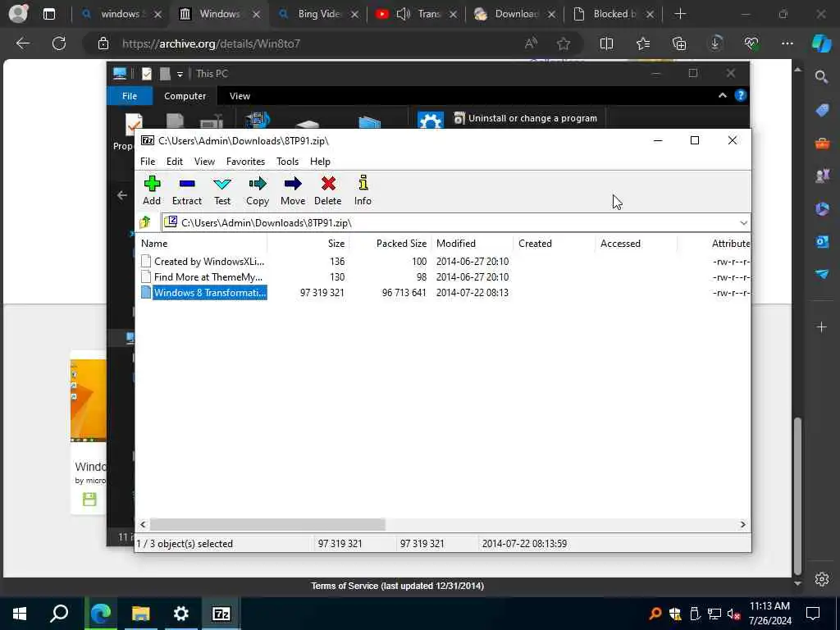Click the Terms of Service link
Screen dimensions: 840x630
coord(397,586)
